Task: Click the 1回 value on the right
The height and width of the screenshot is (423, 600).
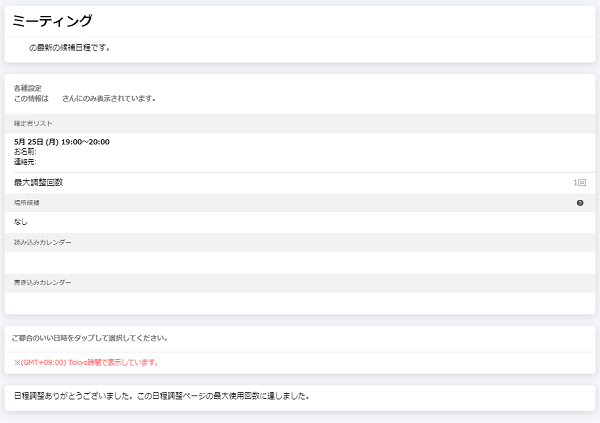Action: coord(579,182)
